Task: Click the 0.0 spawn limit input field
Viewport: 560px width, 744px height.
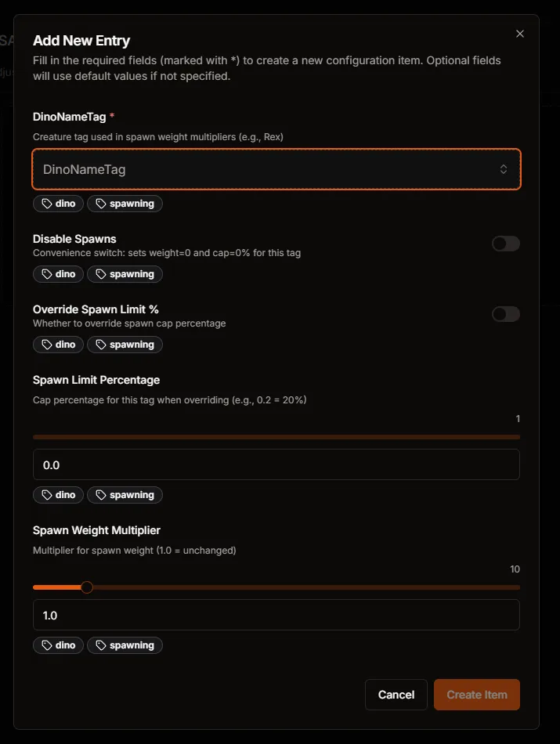Action: pyautogui.click(x=276, y=464)
